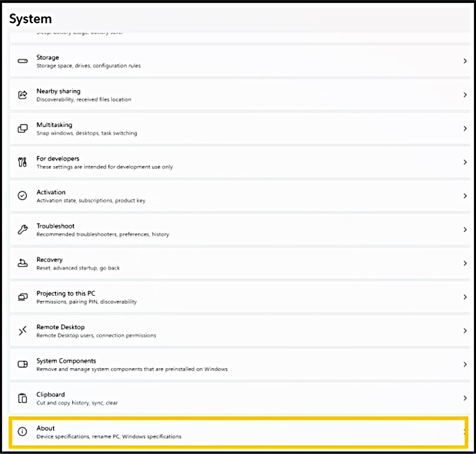The height and width of the screenshot is (454, 476).
Task: Expand the Storage settings chevron
Action: click(x=465, y=61)
